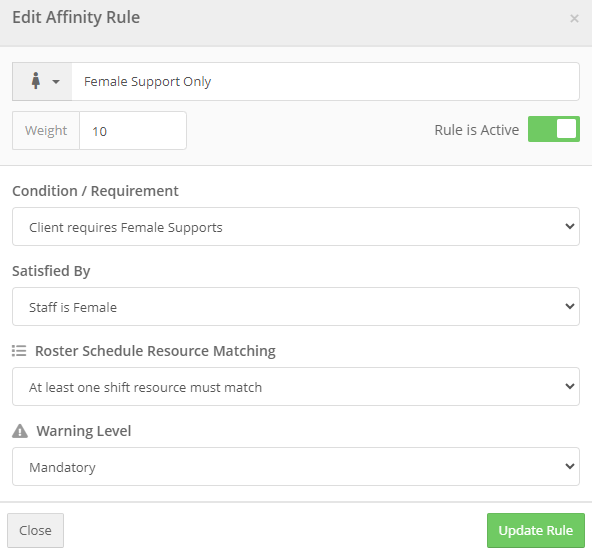Open the Warning Level dropdown
This screenshot has width=592, height=553.
point(296,467)
